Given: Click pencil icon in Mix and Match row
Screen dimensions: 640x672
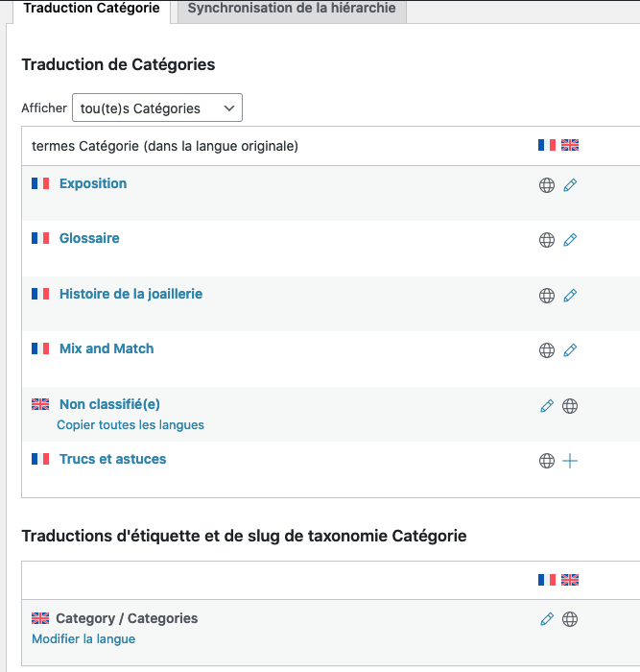Looking at the screenshot, I should pos(570,350).
